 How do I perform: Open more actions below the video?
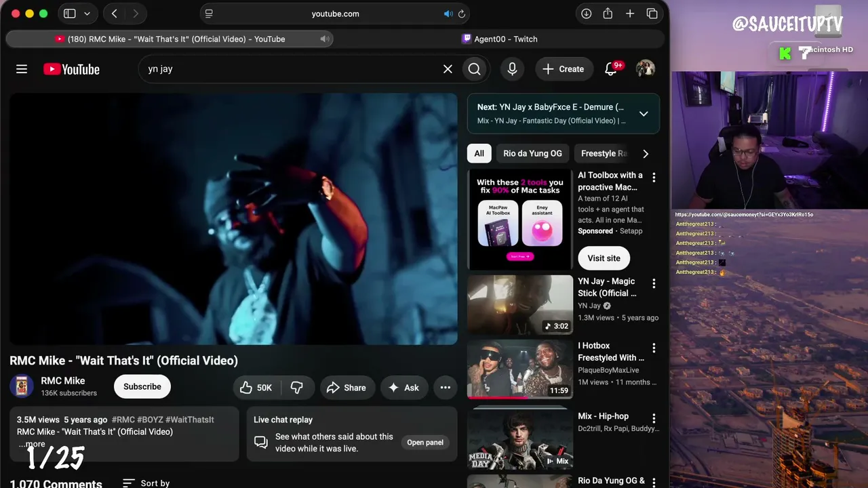pos(446,388)
